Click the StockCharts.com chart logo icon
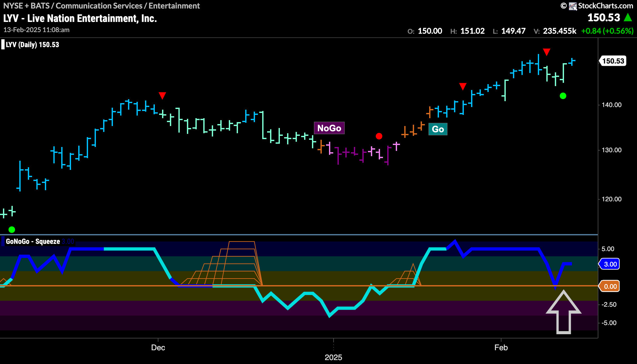The height and width of the screenshot is (364, 637). 573,6
